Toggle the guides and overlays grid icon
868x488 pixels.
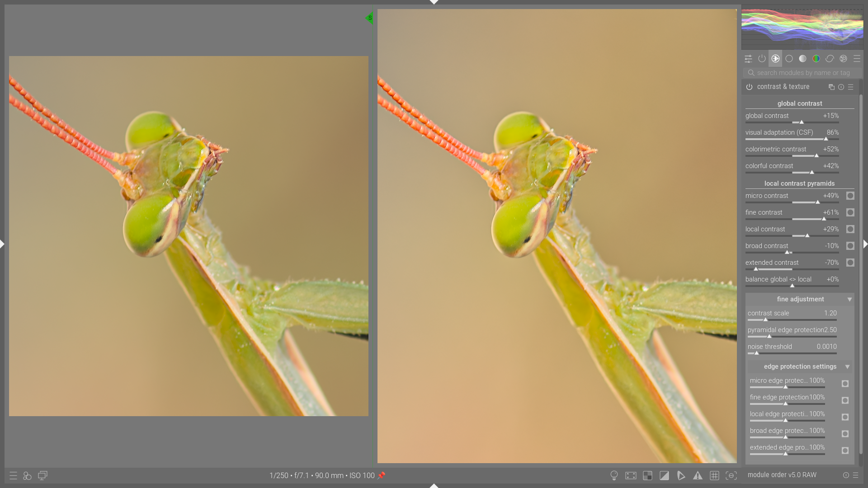coord(714,475)
